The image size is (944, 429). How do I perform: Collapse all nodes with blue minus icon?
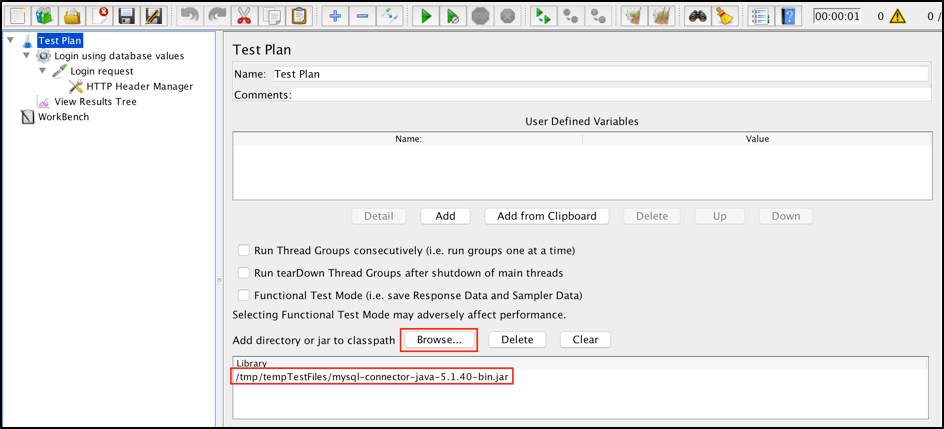[x=362, y=16]
